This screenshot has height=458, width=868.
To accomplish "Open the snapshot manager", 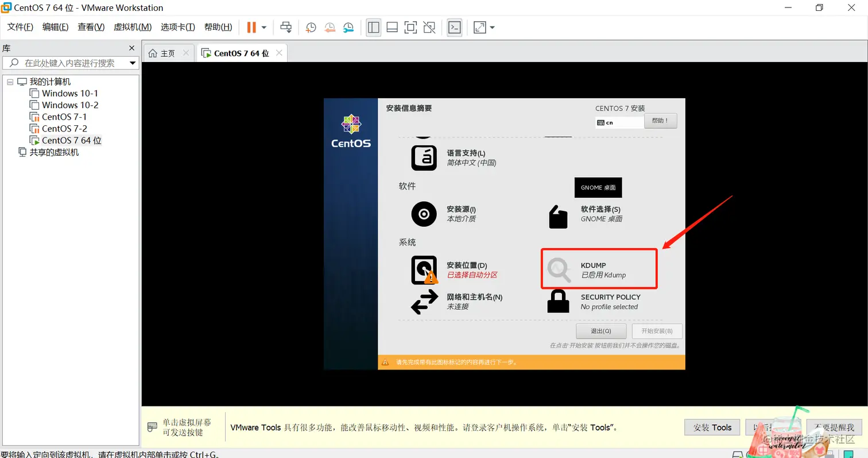I will (348, 27).
